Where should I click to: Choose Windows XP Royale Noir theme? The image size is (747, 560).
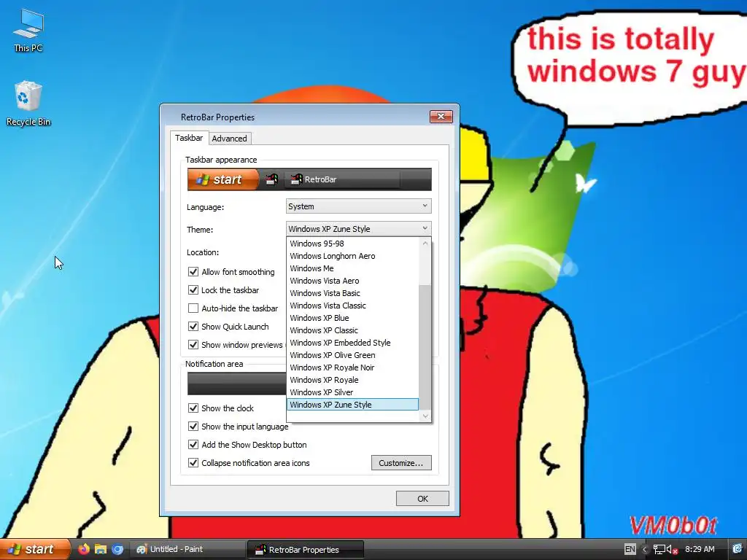(x=352, y=367)
